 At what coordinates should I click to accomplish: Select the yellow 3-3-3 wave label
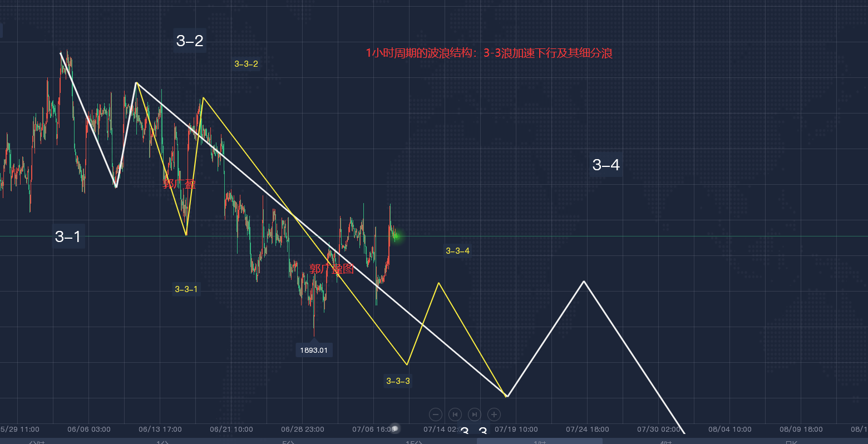(x=398, y=381)
